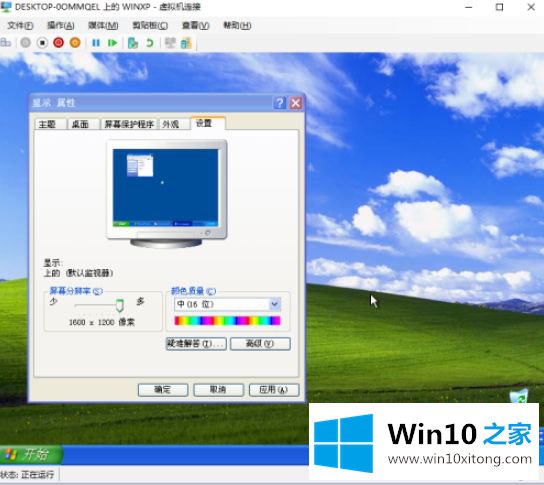The image size is (544, 485).
Task: Click the 取消 button
Action: 219,390
